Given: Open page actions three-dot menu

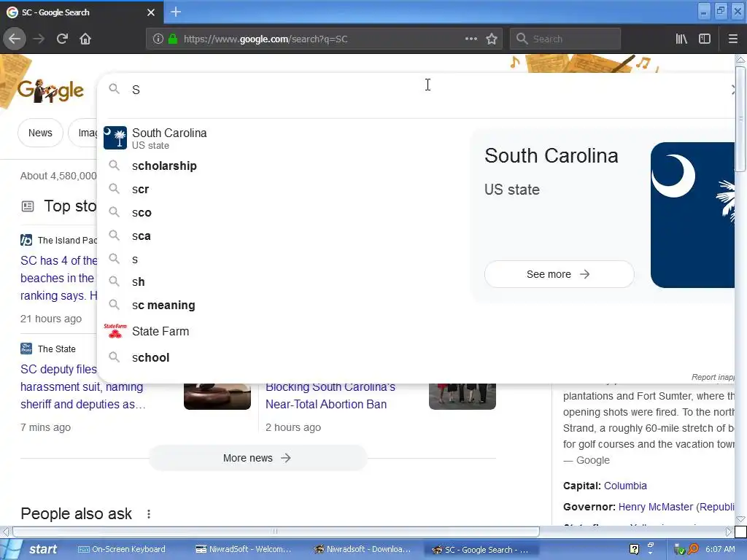Looking at the screenshot, I should [x=471, y=39].
